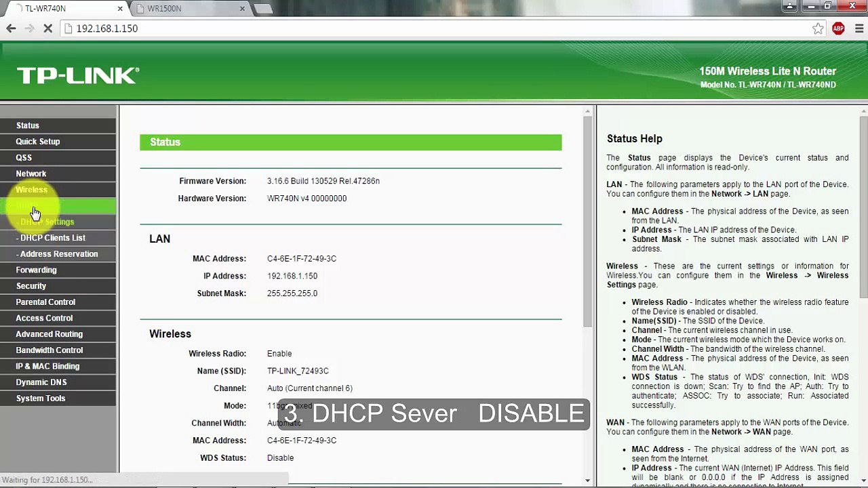868x488 pixels.
Task: Expand the Wireless menu
Action: coord(31,190)
